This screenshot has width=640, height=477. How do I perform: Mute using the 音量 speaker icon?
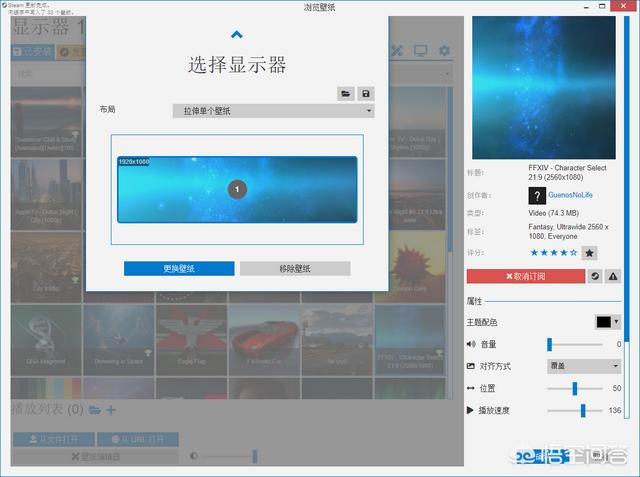click(471, 344)
